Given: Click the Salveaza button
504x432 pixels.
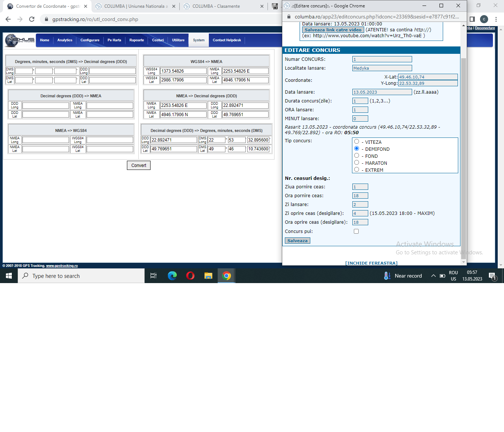Looking at the screenshot, I should 297,241.
